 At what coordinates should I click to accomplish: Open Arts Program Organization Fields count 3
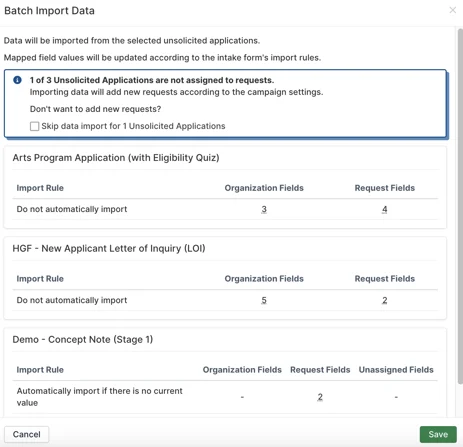pyautogui.click(x=264, y=209)
